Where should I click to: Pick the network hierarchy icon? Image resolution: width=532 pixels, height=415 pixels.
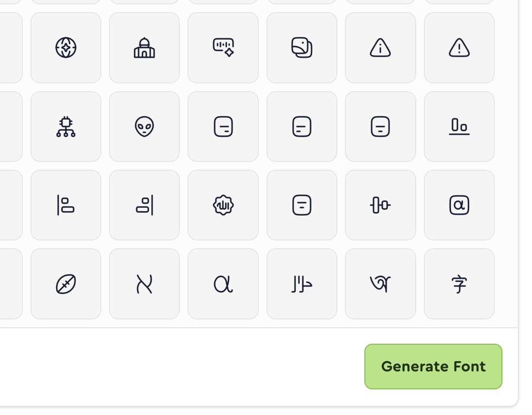[65, 126]
